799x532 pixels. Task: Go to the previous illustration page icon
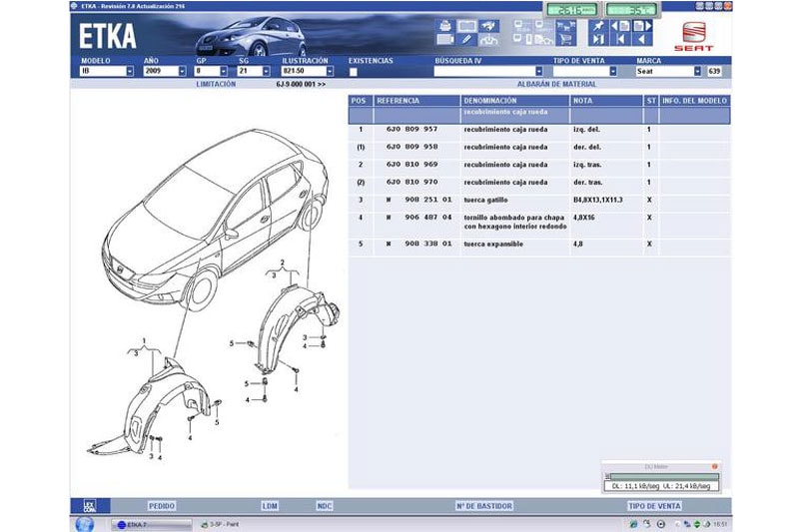click(x=619, y=26)
